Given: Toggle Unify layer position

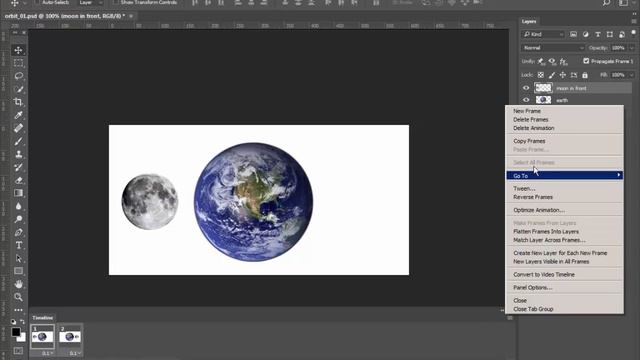Looking at the screenshot, I should [x=541, y=62].
